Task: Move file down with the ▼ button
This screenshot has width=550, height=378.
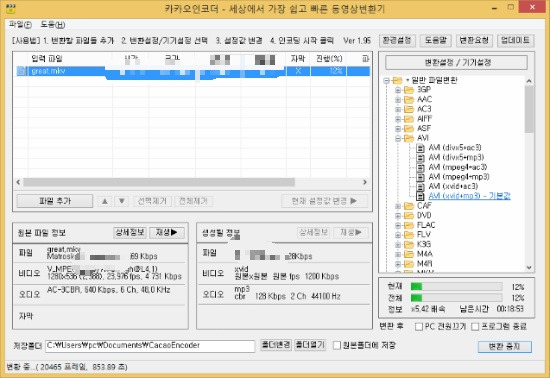Action: (122, 201)
